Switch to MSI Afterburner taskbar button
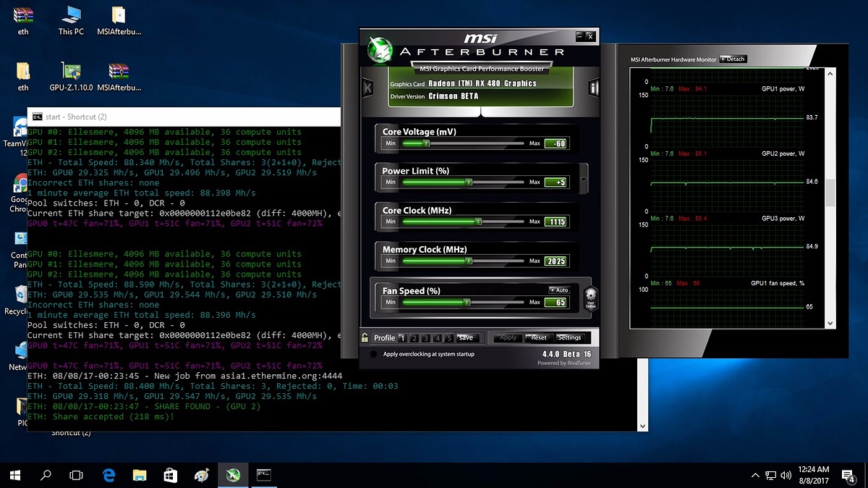 [x=234, y=475]
